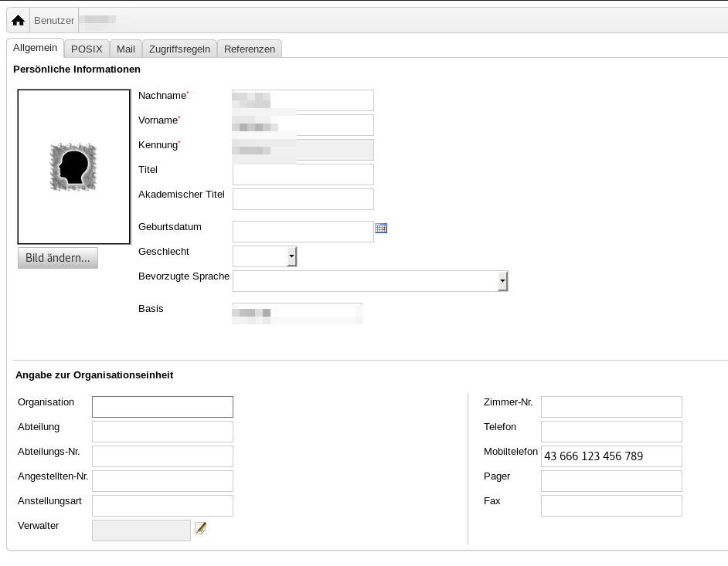Click the Zimmer-Nr. input field

point(611,407)
